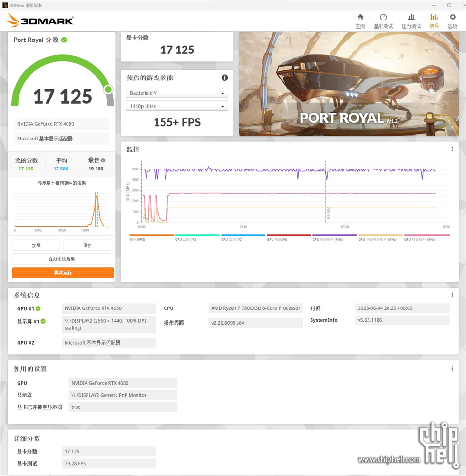Click the 最佳 score 19 180
Image resolution: width=466 pixels, height=476 pixels.
click(96, 169)
